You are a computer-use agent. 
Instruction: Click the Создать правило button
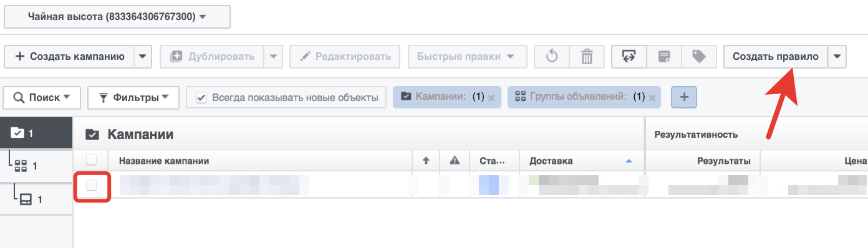tap(775, 57)
